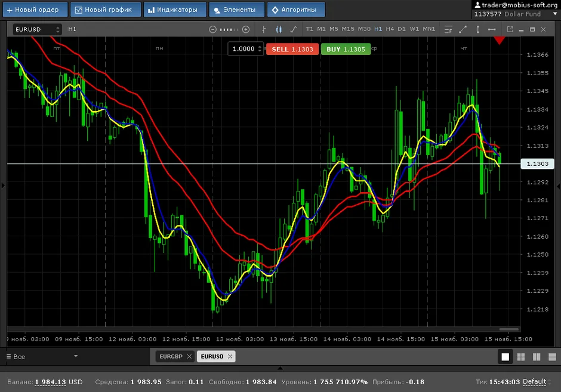The height and width of the screenshot is (392, 561).
Task: Open the Новый ордер menu
Action: pos(35,10)
